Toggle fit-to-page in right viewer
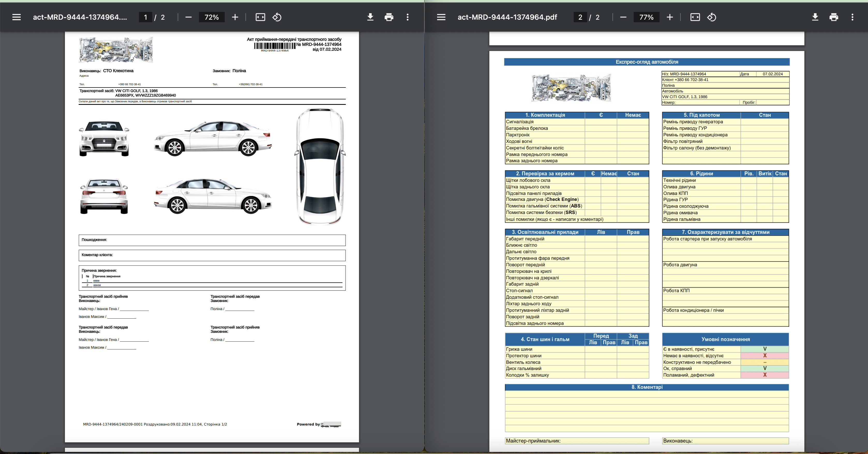 click(x=695, y=17)
